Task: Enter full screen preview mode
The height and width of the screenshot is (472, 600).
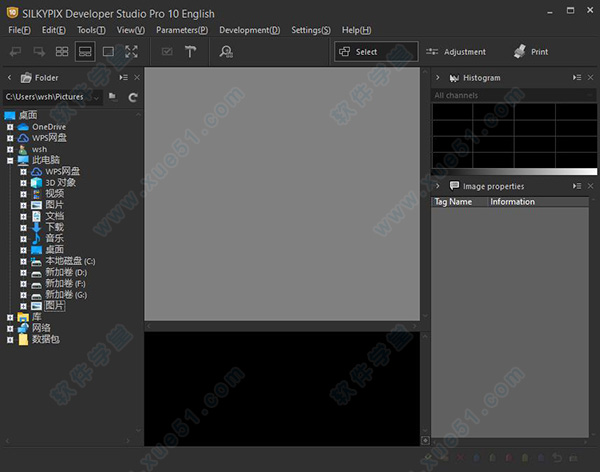Action: tap(131, 52)
